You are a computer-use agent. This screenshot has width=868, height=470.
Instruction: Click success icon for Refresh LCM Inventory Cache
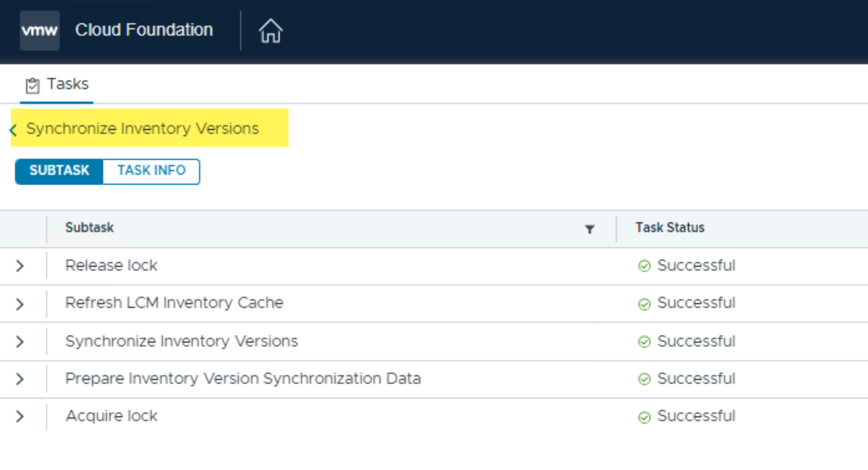coord(643,304)
